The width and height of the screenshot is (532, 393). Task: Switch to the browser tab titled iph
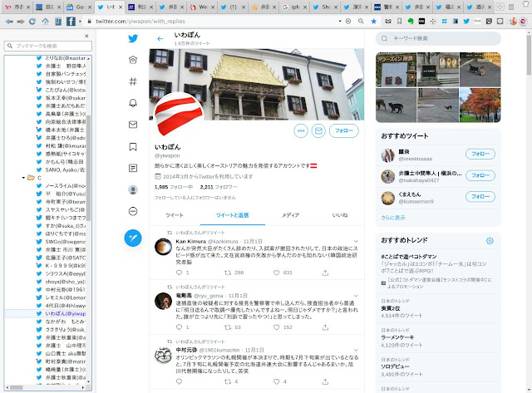(x=294, y=7)
